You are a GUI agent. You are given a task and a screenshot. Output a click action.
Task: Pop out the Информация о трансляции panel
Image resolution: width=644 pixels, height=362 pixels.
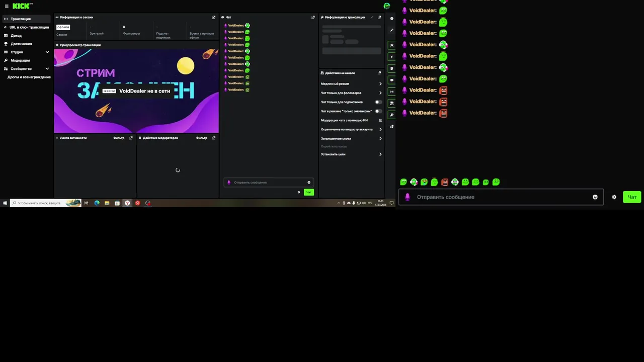(379, 17)
